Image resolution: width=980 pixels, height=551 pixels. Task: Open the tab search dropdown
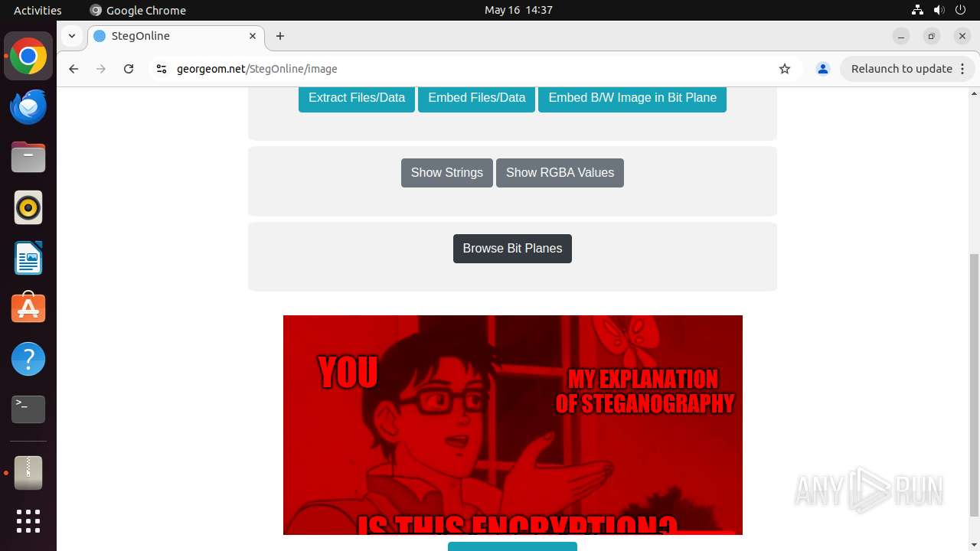[71, 36]
